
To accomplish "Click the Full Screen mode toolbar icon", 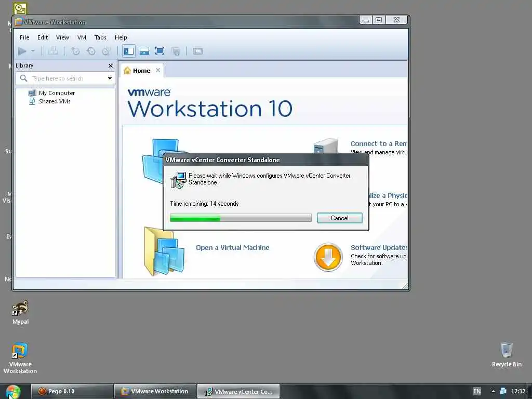I will pyautogui.click(x=160, y=51).
